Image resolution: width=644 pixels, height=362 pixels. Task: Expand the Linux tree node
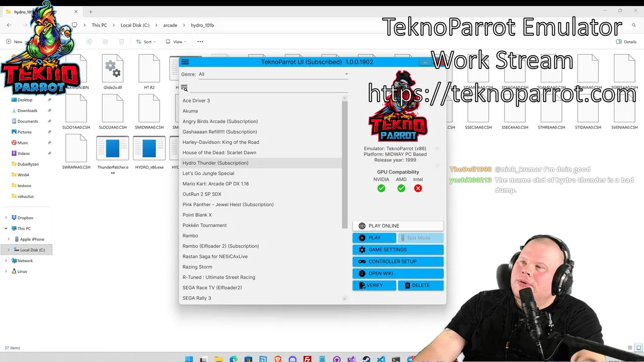pos(6,271)
